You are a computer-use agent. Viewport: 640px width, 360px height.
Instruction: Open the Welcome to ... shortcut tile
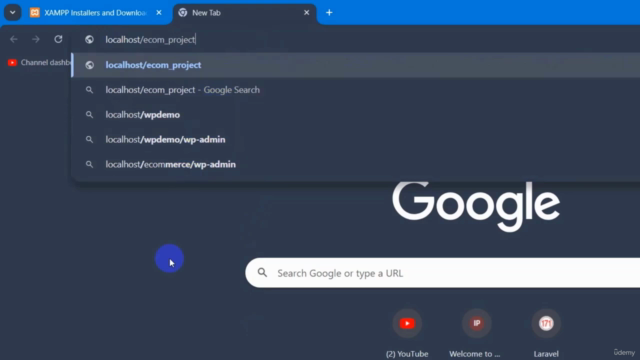(476, 332)
